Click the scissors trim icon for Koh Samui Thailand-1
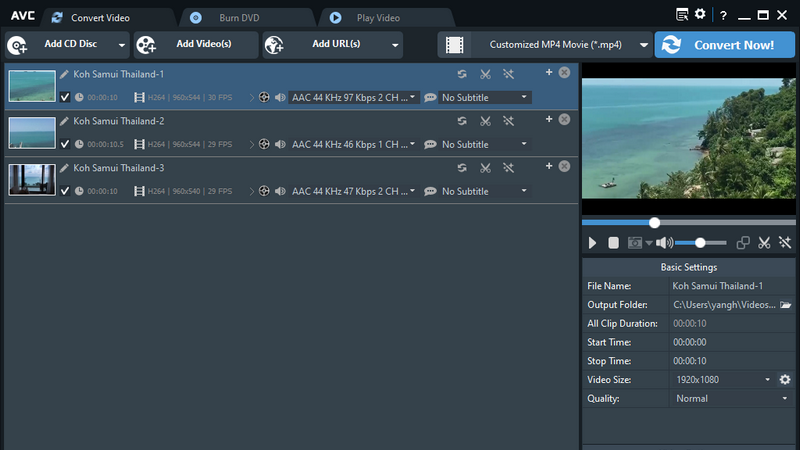 pos(485,74)
